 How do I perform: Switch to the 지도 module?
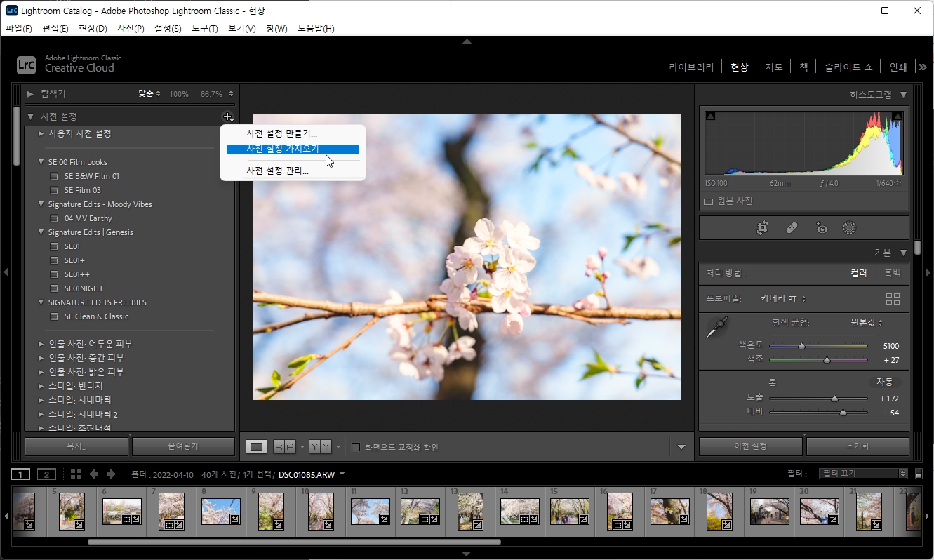(773, 67)
